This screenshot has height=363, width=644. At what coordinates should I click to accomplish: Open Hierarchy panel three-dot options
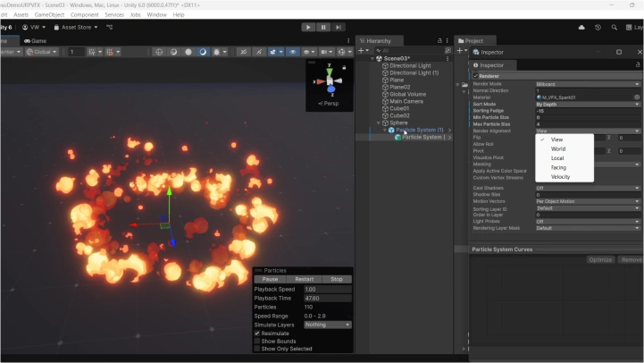[447, 41]
